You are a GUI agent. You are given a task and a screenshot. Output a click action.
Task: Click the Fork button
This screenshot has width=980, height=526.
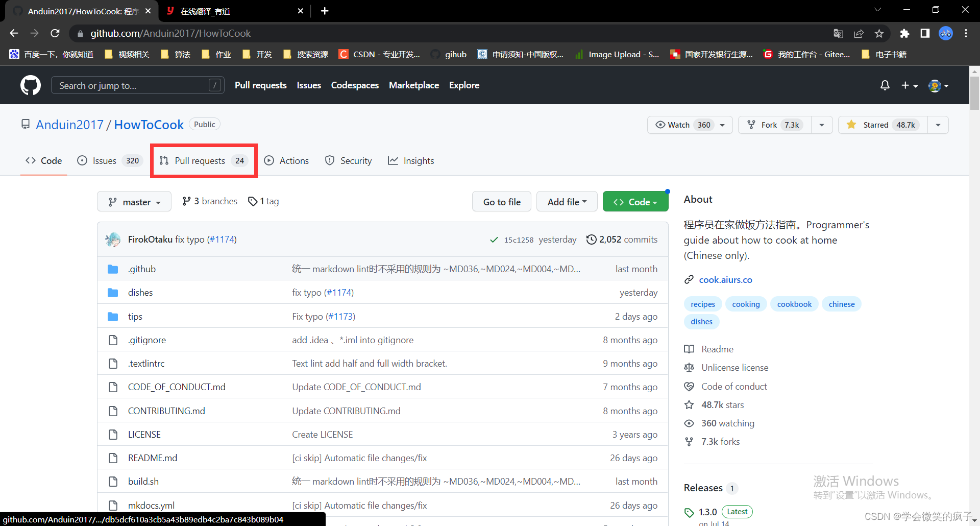(x=775, y=125)
